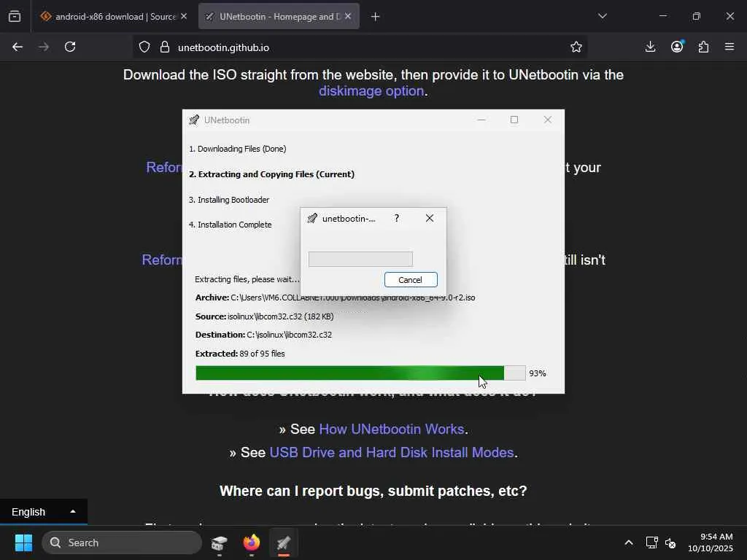Click the Source isolinux\libcom32.c32 (182 KB) text
The width and height of the screenshot is (747, 560).
[x=264, y=316]
